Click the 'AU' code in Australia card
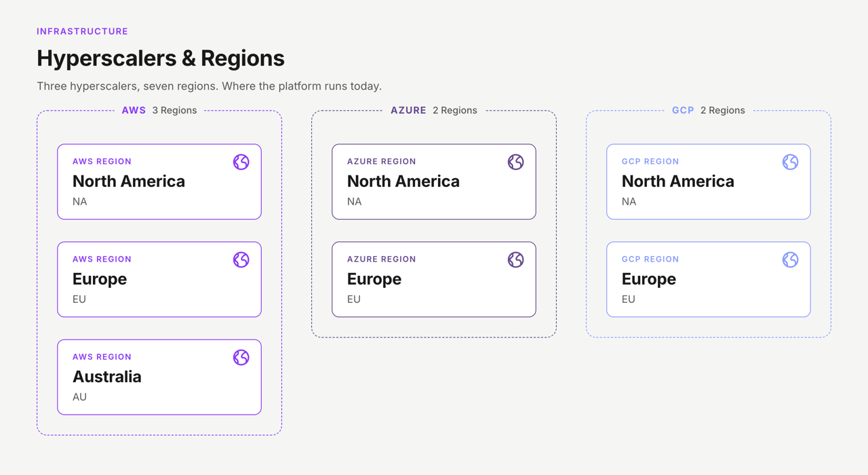The height and width of the screenshot is (475, 868). click(x=80, y=397)
